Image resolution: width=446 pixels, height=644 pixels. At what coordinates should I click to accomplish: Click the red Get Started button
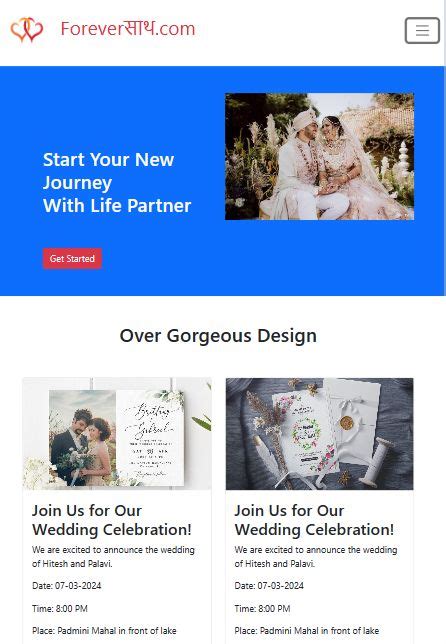point(72,258)
